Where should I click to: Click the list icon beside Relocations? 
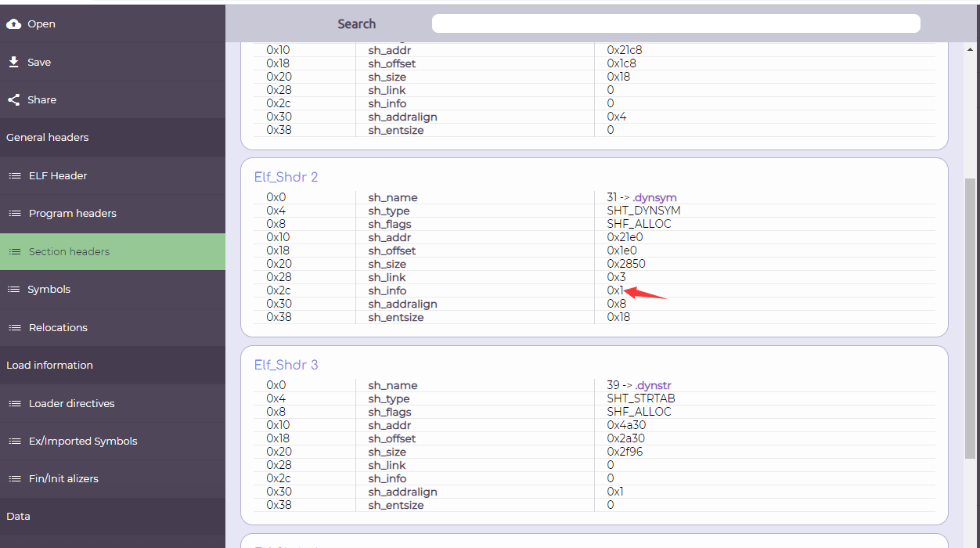pyautogui.click(x=14, y=328)
